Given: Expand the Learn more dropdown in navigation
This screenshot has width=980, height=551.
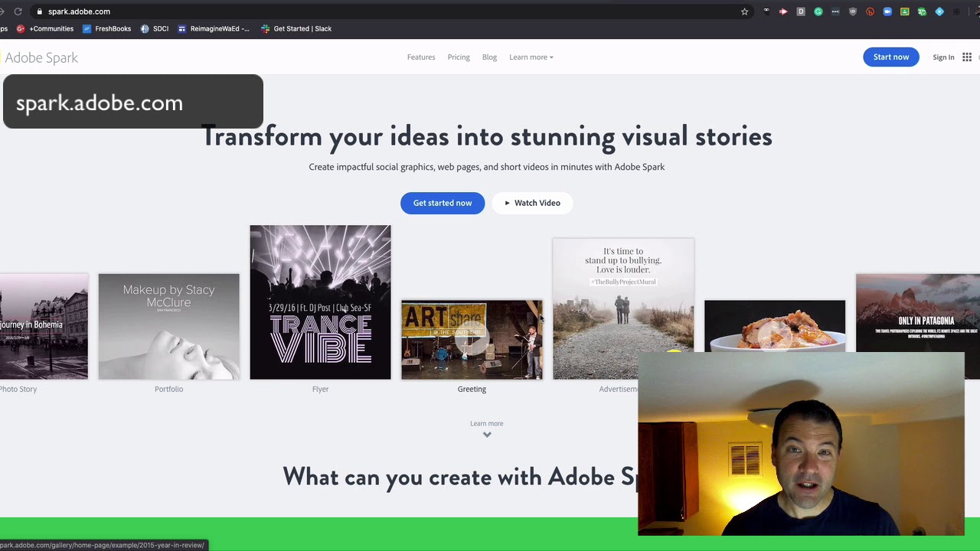Looking at the screenshot, I should [531, 57].
